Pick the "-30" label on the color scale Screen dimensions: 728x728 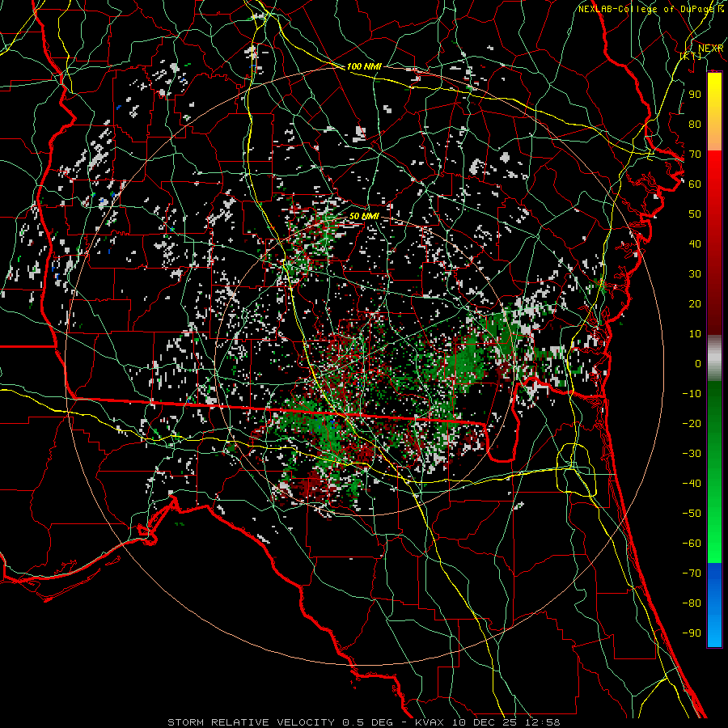692,454
